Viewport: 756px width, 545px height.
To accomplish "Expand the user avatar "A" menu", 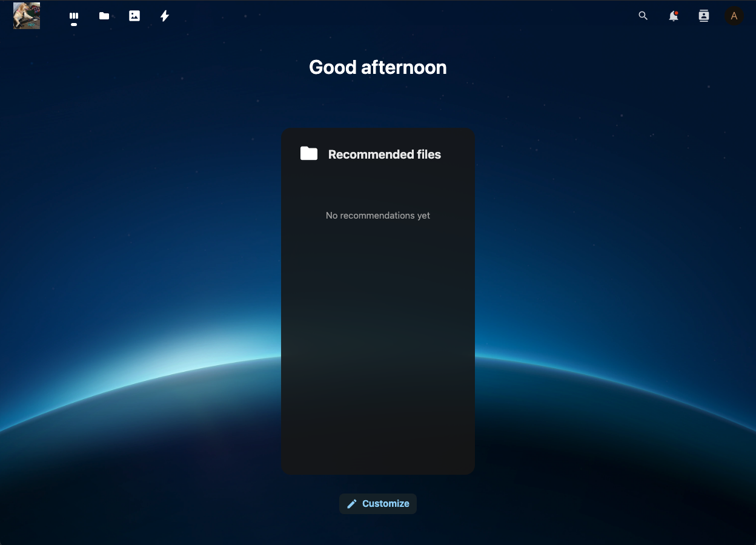I will pos(734,16).
